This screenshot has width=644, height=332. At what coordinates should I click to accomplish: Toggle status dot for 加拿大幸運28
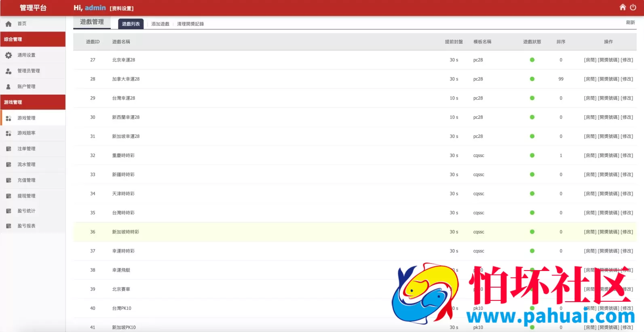pos(532,79)
